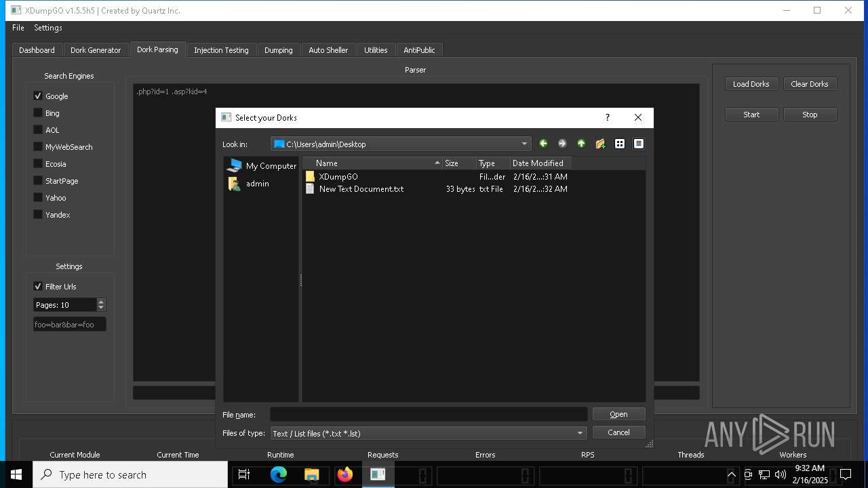Switch to detail view icon
This screenshot has width=868, height=488.
pyautogui.click(x=639, y=144)
